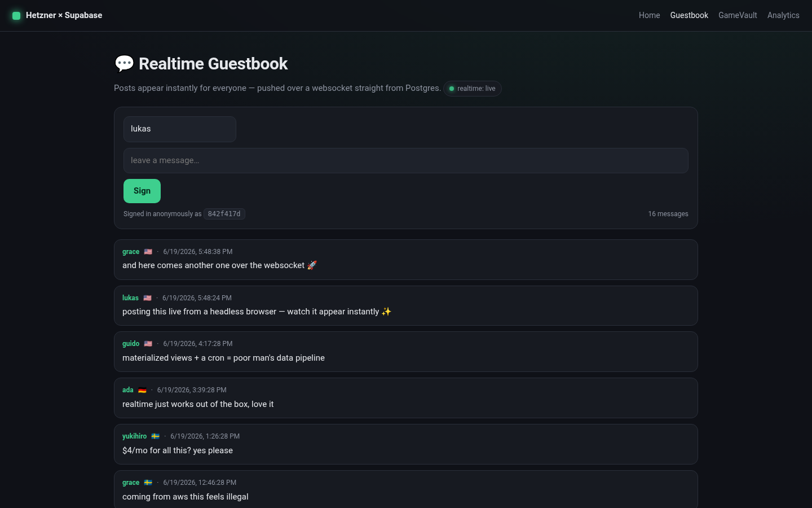Click timestamp 6/19/2026, 5:48:24 PM
The width and height of the screenshot is (812, 508).
click(x=197, y=298)
